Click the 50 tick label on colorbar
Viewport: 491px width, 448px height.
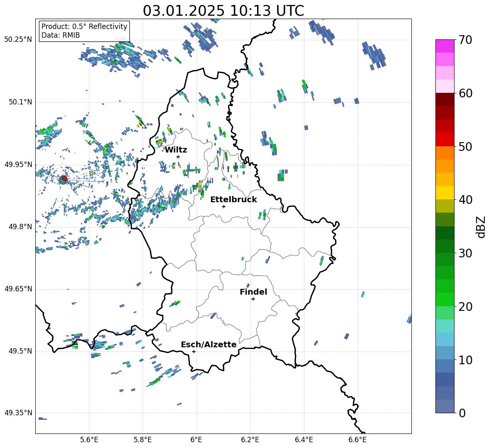pyautogui.click(x=465, y=146)
